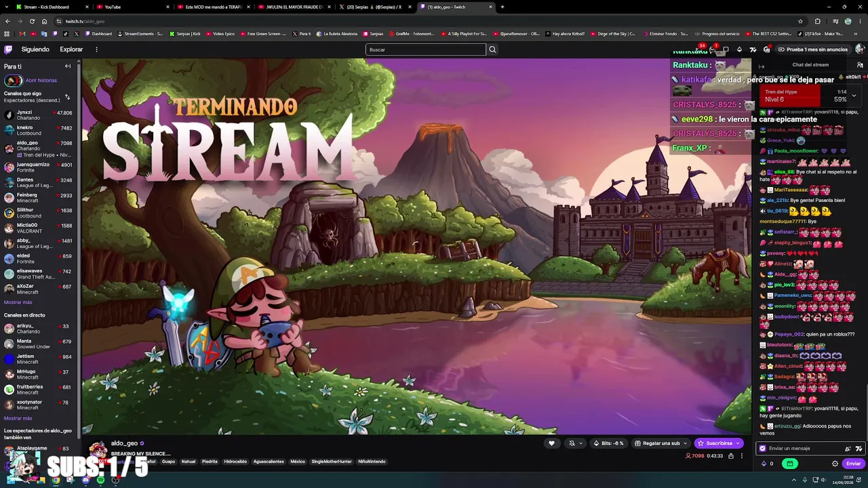Open the 7TV emote menu in chat input

click(x=859, y=449)
